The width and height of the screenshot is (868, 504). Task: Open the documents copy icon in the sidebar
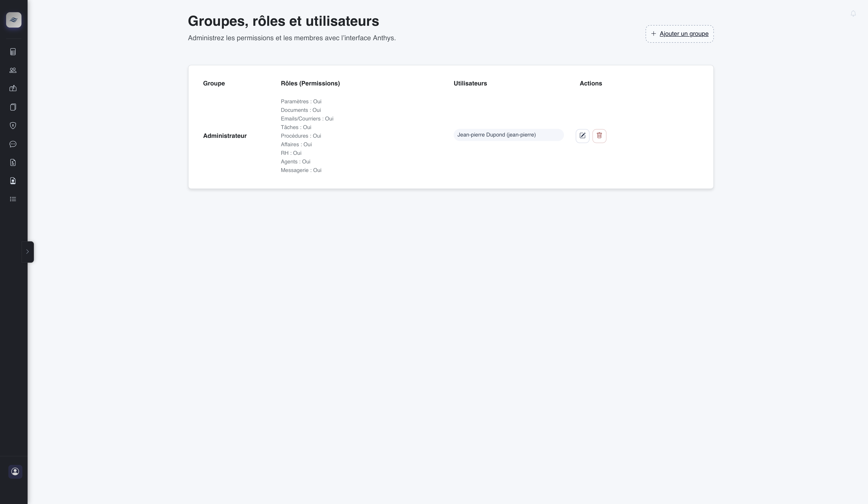(13, 107)
